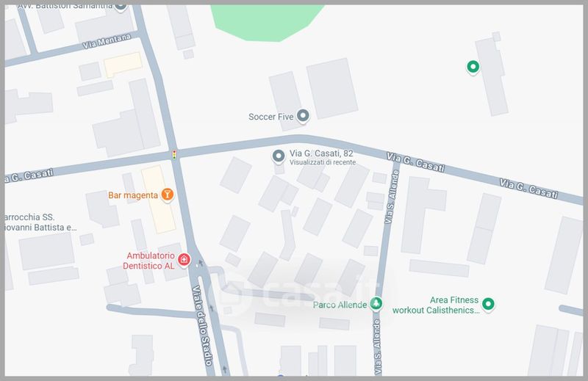The image size is (588, 381).
Task: Select the Avv. Battiston Samantha pin
Action: pos(121,7)
